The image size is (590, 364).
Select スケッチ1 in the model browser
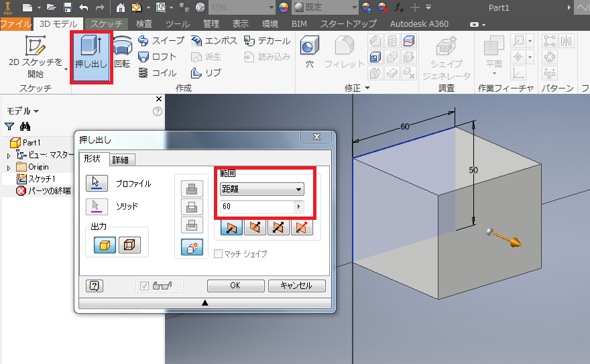point(37,179)
